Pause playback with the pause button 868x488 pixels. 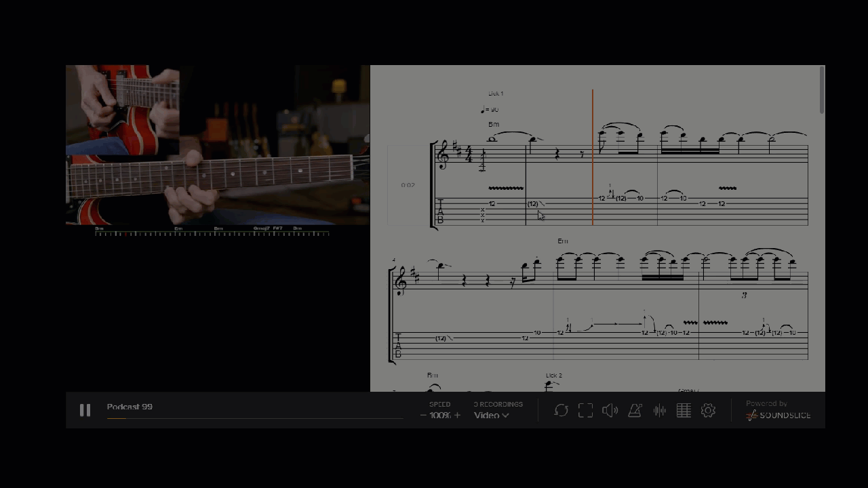click(x=85, y=410)
